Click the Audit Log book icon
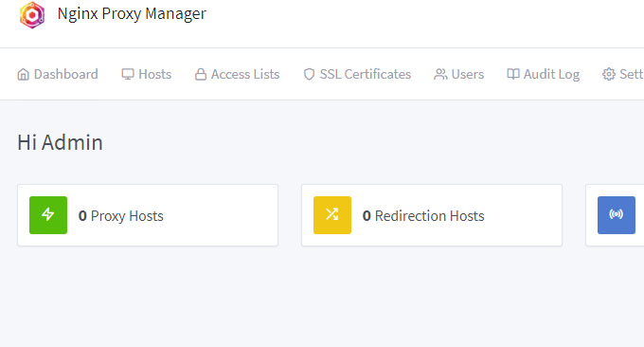This screenshot has width=644, height=347. click(513, 74)
